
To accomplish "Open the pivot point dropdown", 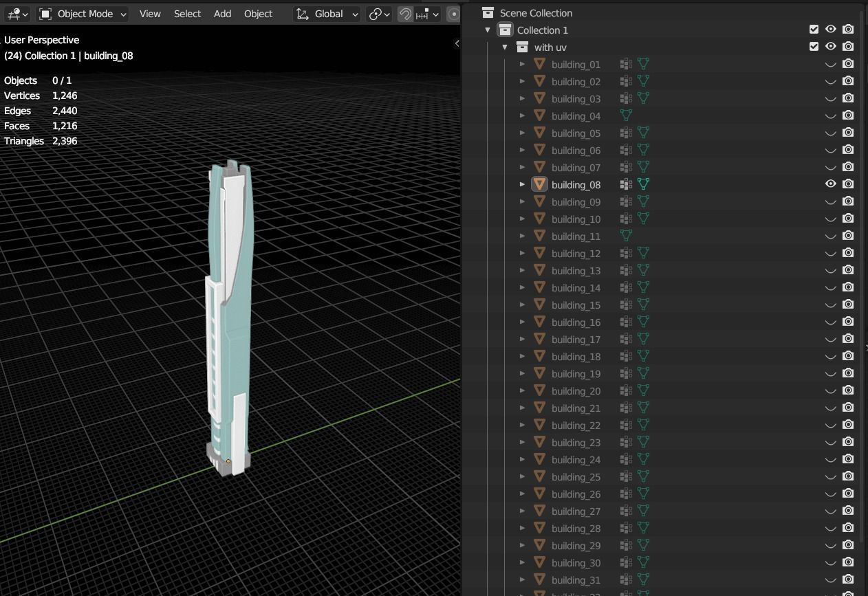I will [x=380, y=14].
